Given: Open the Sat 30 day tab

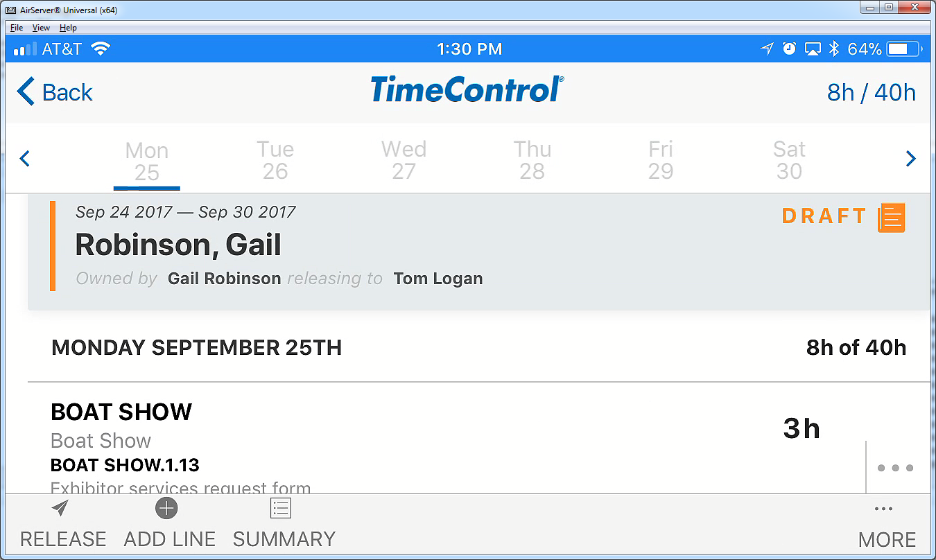Looking at the screenshot, I should point(789,160).
